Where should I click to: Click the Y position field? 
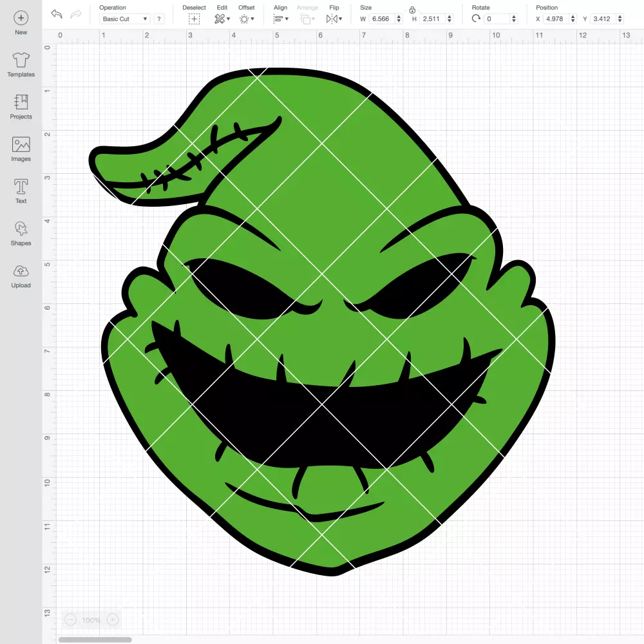click(x=603, y=19)
